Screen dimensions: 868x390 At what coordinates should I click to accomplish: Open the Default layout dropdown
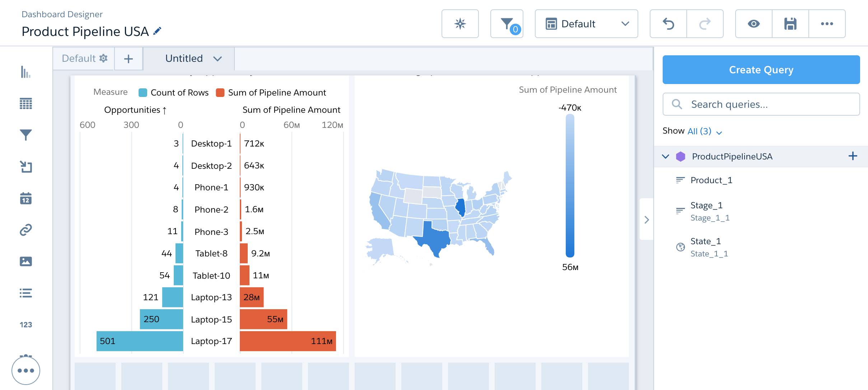tap(587, 24)
